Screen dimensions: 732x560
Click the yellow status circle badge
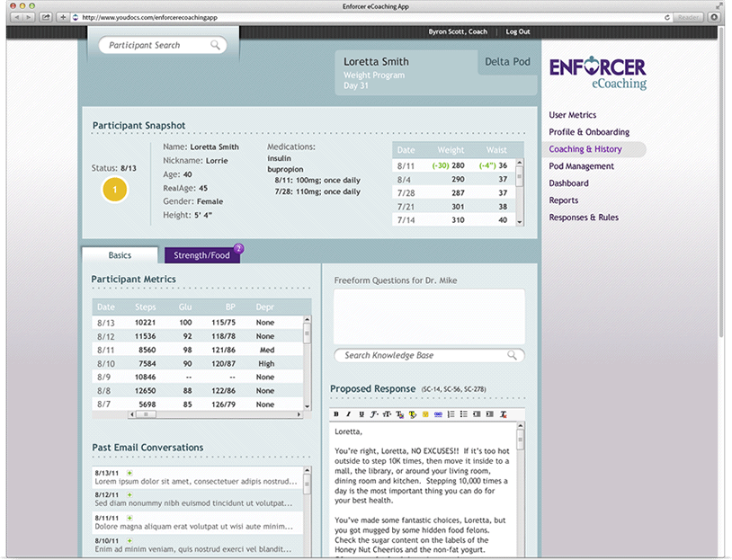tap(115, 190)
